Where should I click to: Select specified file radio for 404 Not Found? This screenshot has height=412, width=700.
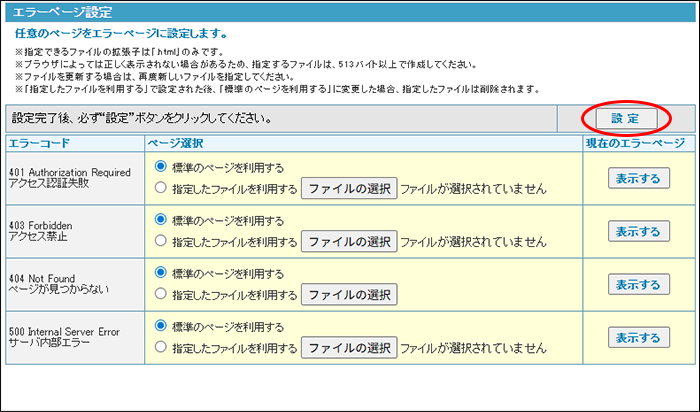pyautogui.click(x=161, y=294)
